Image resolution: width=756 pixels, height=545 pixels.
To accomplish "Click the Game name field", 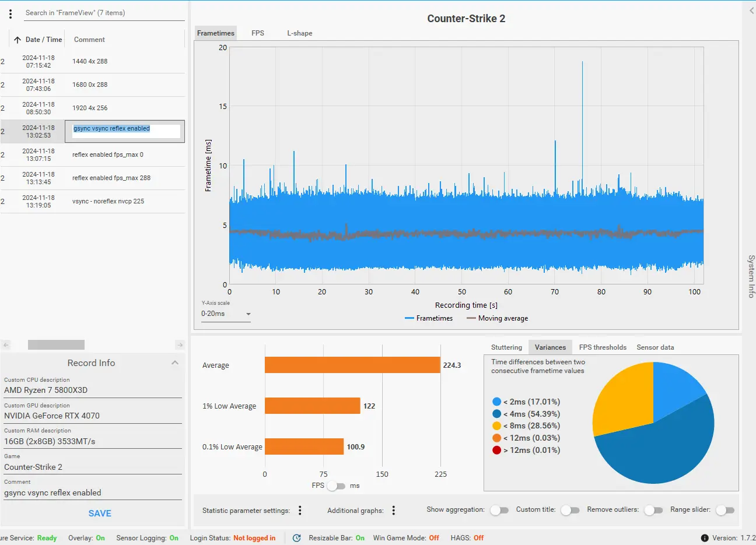I will click(x=93, y=467).
